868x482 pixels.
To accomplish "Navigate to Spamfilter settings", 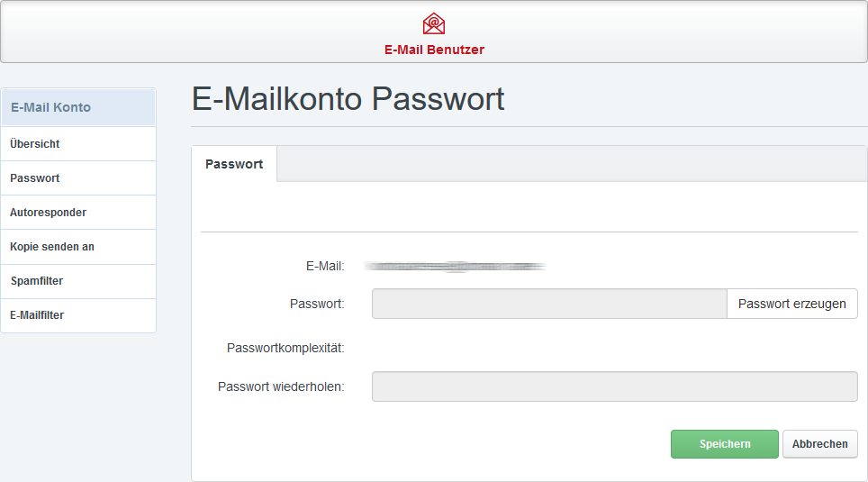I will pos(37,281).
